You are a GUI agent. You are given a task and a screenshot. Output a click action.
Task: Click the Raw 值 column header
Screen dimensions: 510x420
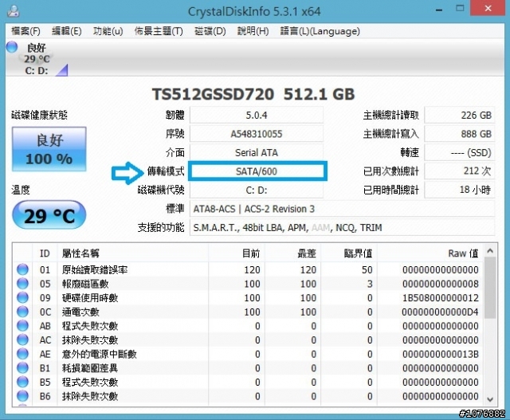click(x=430, y=253)
